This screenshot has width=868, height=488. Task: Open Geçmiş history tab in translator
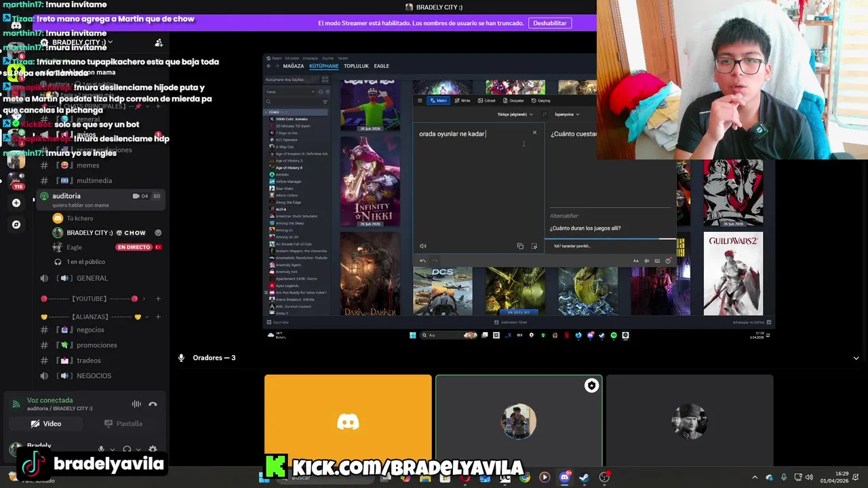point(540,100)
